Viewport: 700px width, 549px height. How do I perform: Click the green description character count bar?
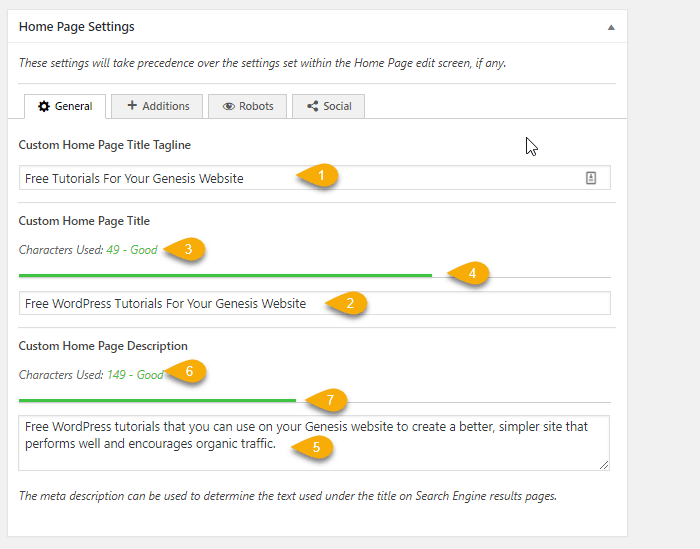pyautogui.click(x=157, y=400)
